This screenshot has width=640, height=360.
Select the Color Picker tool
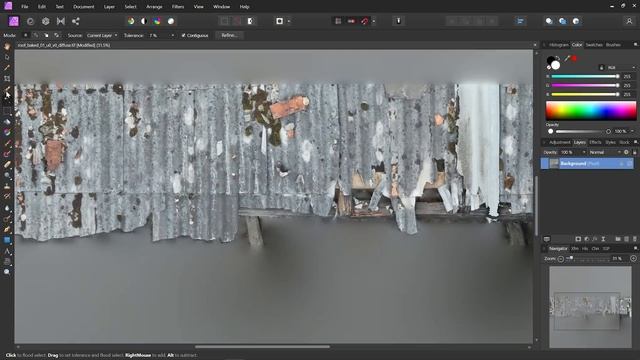pos(7,68)
